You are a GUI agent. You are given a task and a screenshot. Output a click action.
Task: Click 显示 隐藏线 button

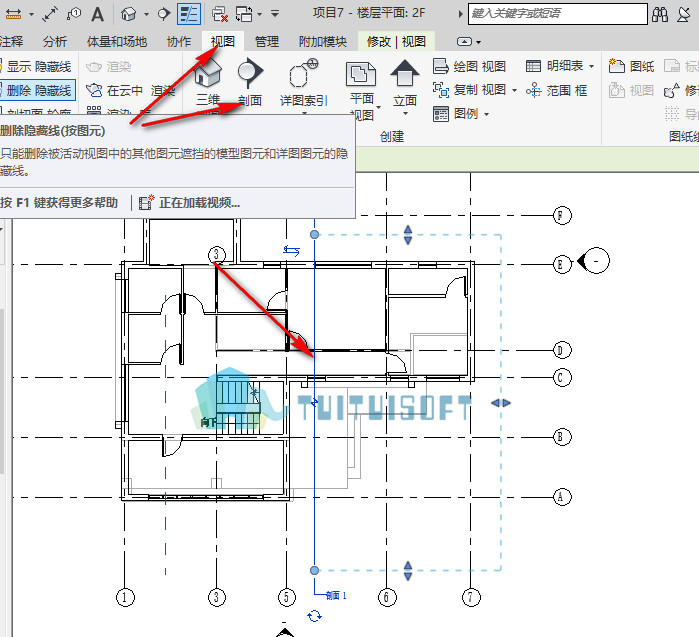click(36, 66)
